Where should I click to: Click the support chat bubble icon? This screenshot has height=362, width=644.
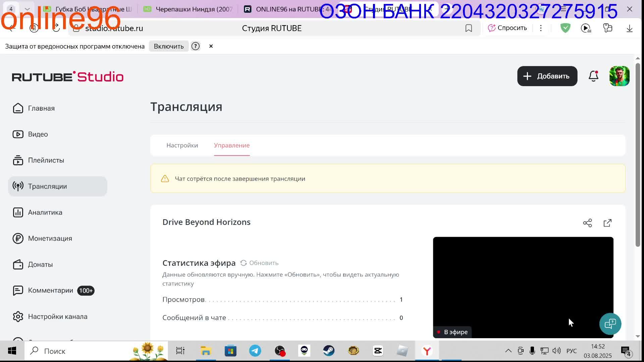click(610, 324)
